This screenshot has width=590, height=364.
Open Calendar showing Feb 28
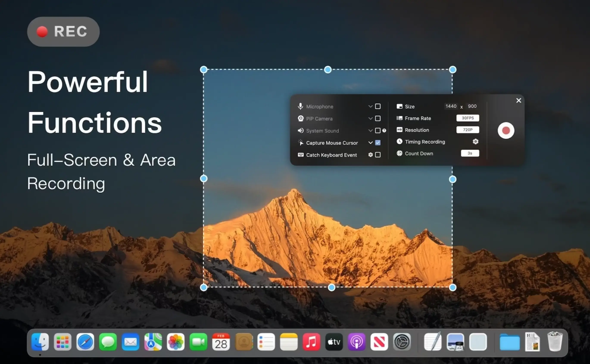click(x=221, y=342)
